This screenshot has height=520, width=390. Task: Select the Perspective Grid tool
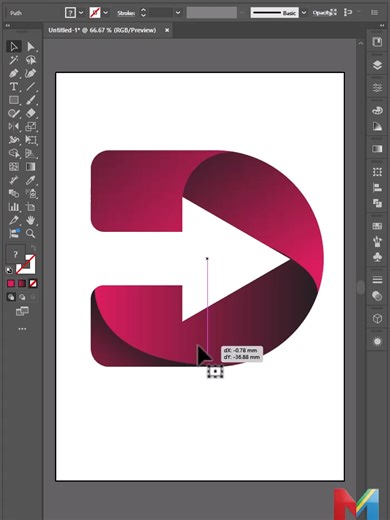[31, 153]
